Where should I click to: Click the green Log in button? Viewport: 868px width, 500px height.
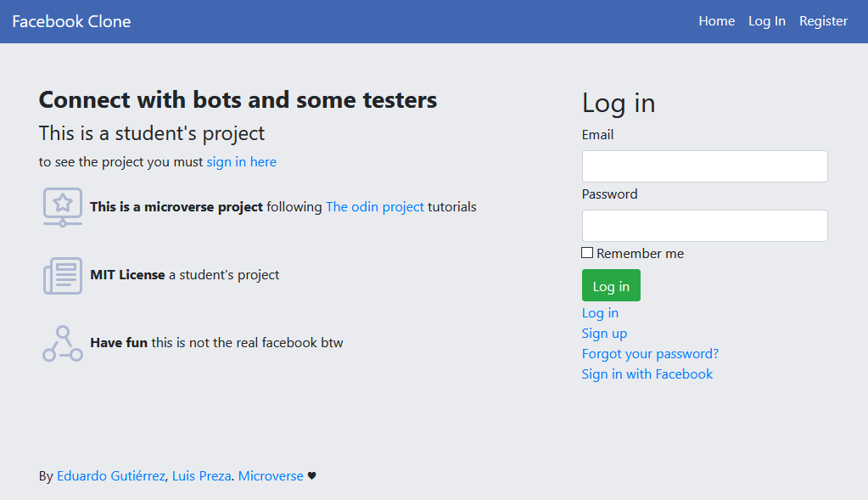611,285
